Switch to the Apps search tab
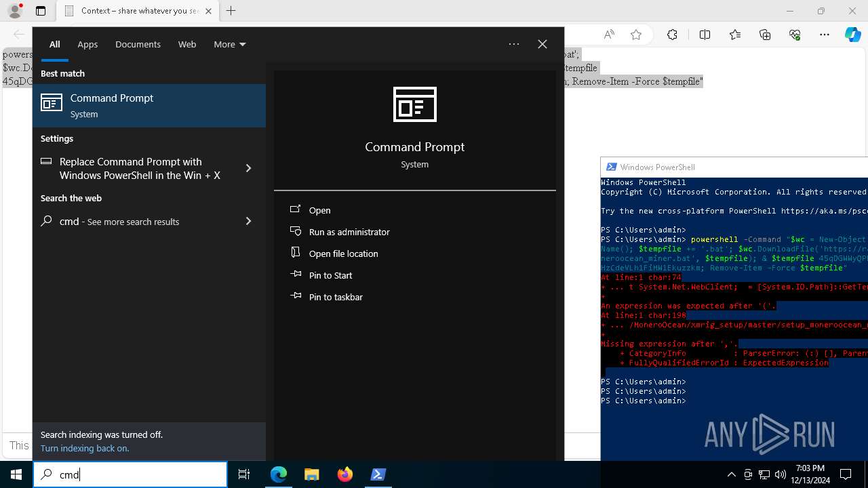 click(x=87, y=44)
